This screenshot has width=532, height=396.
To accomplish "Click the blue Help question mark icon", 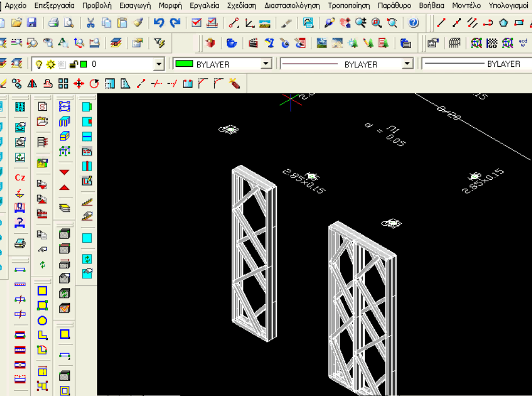I will (414, 23).
